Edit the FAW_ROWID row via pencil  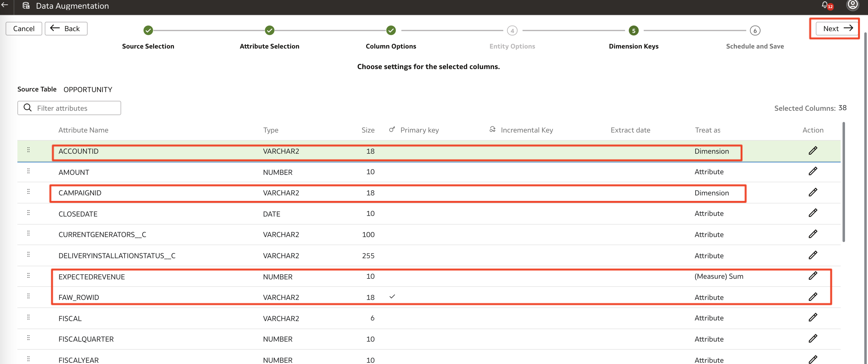pos(813,297)
